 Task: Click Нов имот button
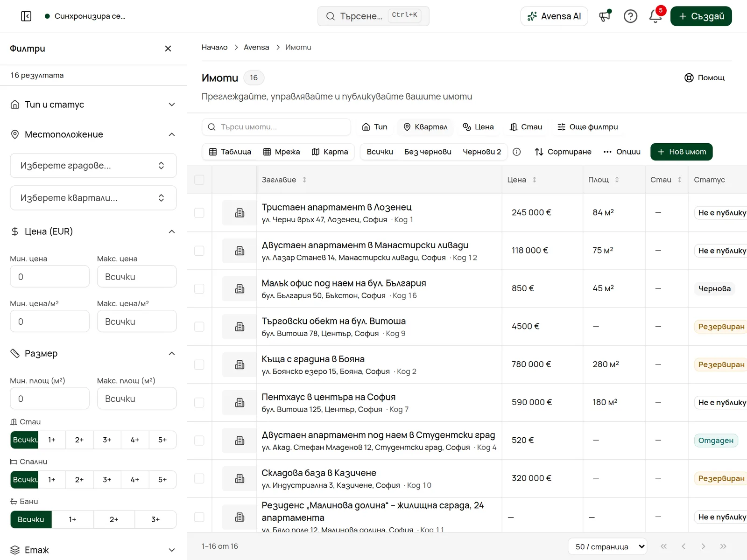tap(682, 152)
